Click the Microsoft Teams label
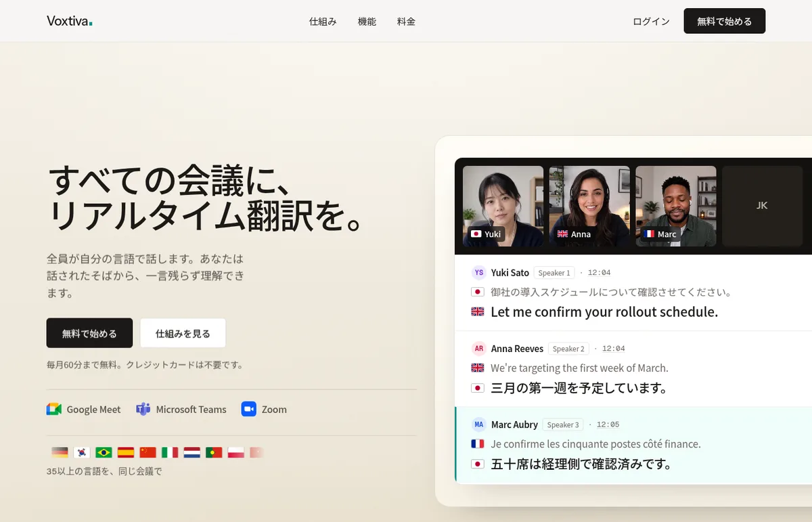Viewport: 812px width, 522px height. 191,409
